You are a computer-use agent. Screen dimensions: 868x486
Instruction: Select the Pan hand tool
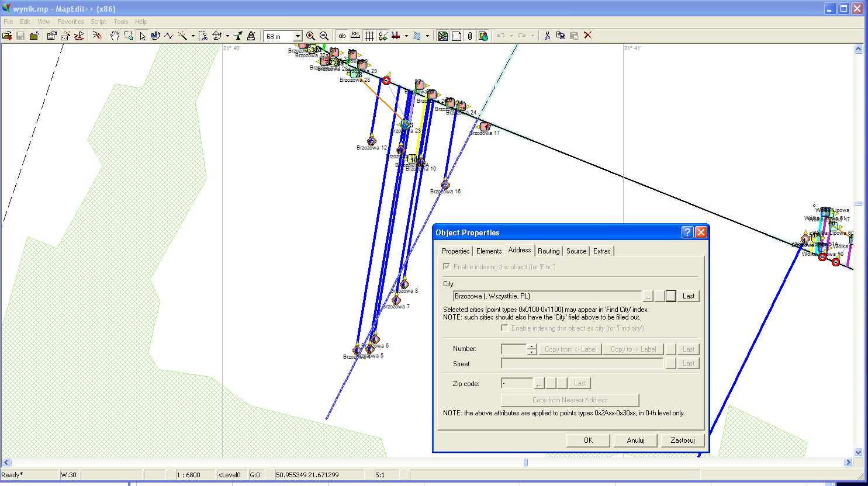115,36
